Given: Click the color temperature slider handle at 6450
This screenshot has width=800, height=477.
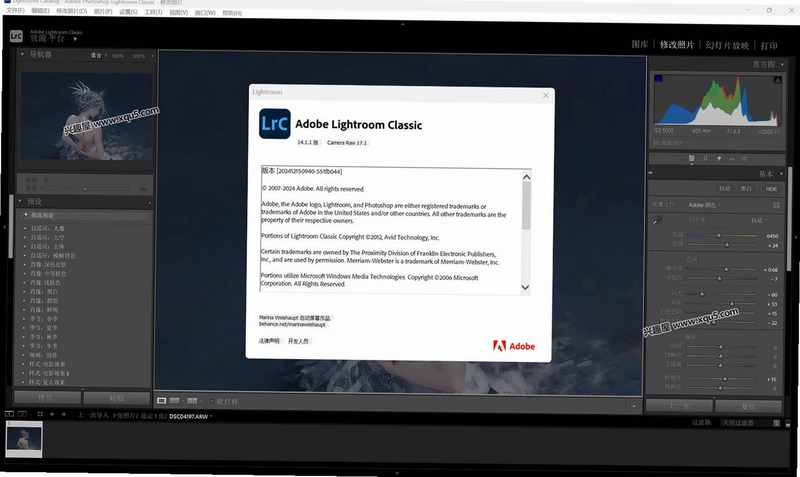Looking at the screenshot, I should coord(718,236).
